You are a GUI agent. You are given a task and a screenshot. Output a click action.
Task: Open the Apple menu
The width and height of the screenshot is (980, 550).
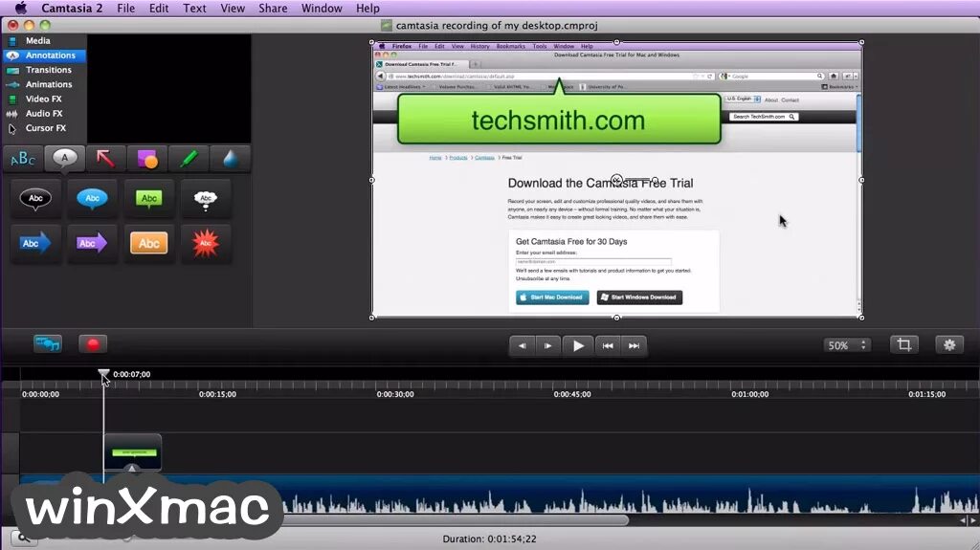click(21, 8)
